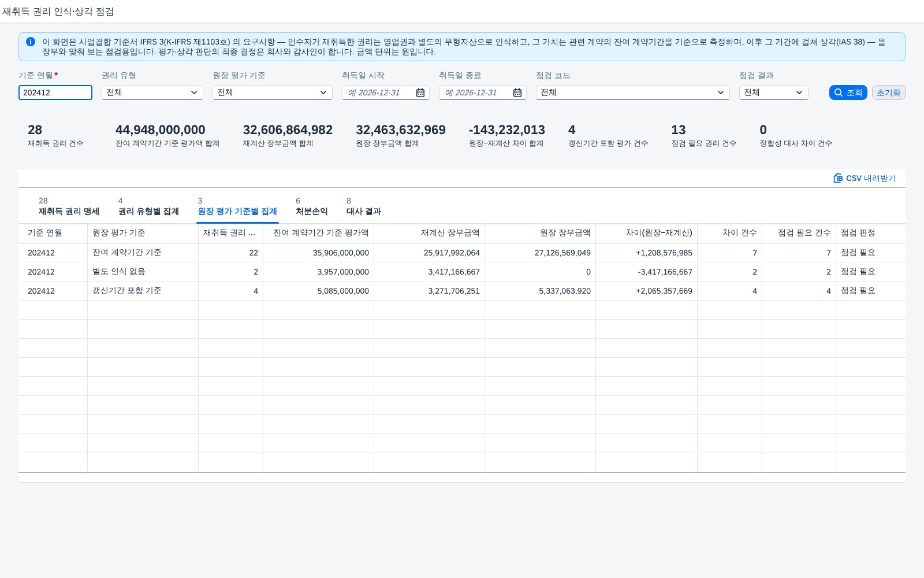
Task: Click the CSV 내려받기 link
Action: click(x=865, y=178)
